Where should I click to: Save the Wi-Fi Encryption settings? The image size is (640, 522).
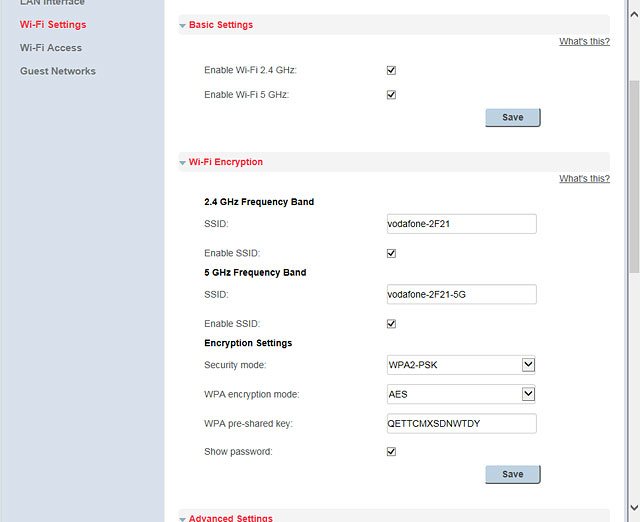(x=513, y=474)
